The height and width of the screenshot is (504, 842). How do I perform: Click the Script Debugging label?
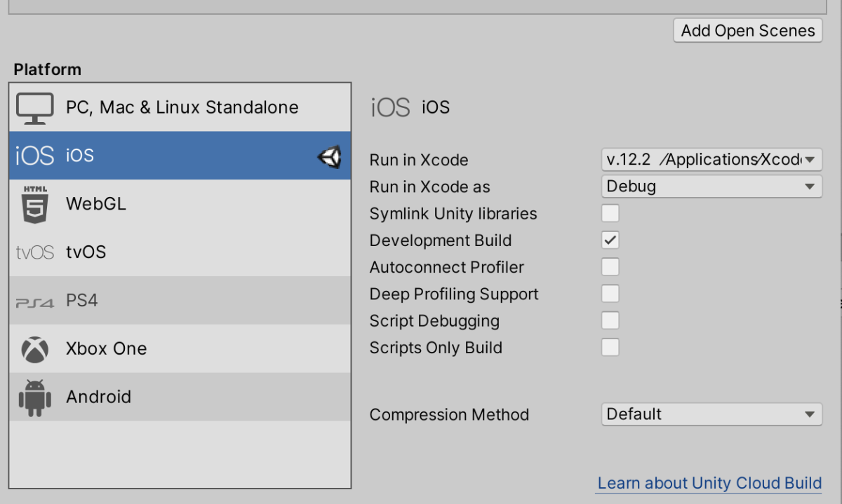pos(434,321)
